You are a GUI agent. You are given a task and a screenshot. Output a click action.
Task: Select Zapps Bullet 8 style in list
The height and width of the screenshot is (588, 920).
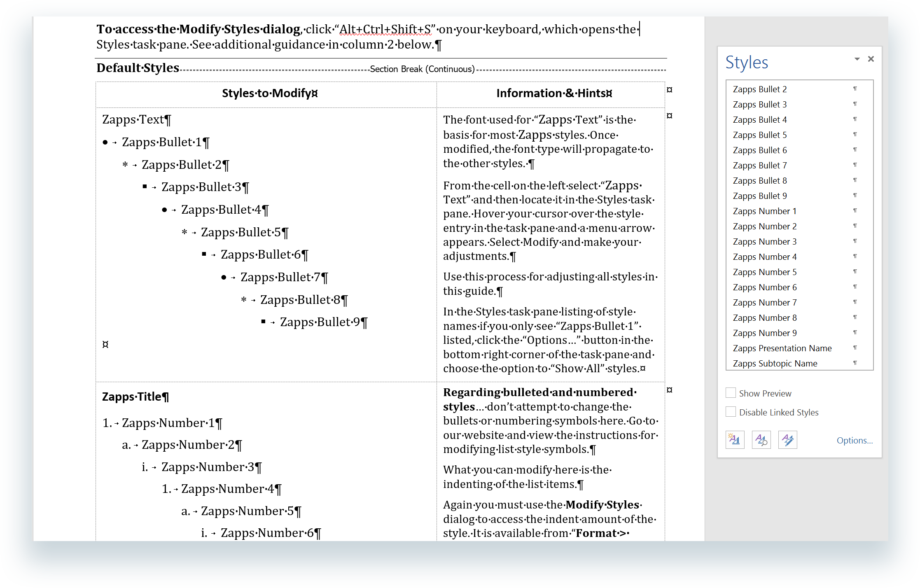click(799, 180)
